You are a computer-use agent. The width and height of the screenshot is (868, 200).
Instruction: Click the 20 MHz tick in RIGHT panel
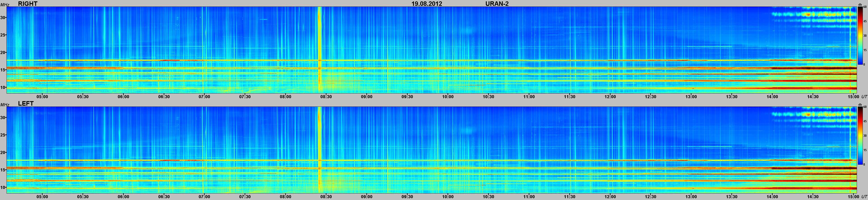(3, 52)
